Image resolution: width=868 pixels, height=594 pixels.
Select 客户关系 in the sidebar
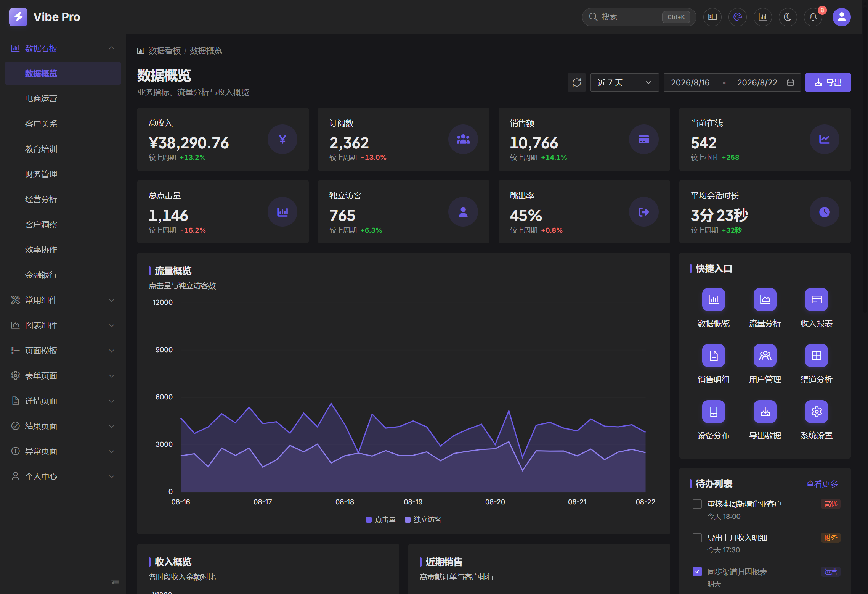click(63, 124)
